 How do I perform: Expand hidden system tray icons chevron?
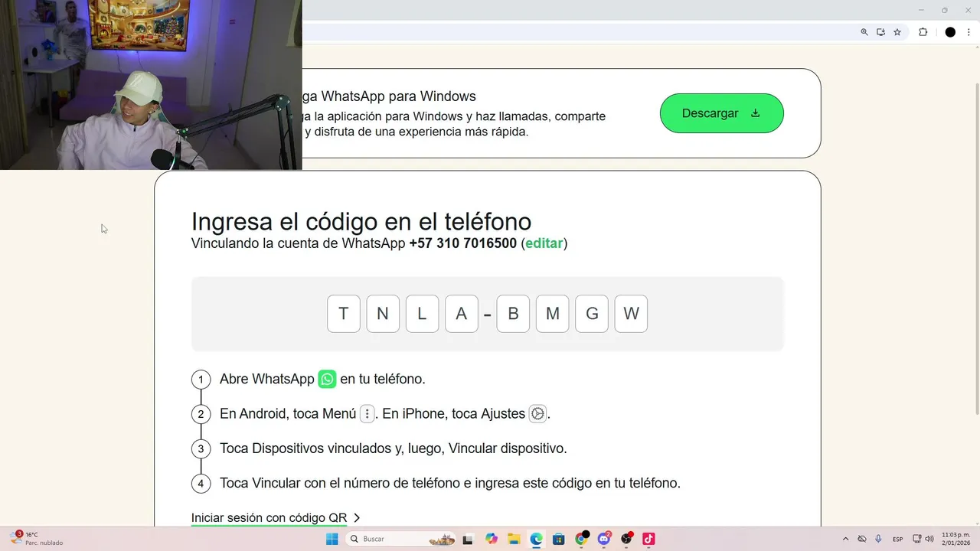pos(845,539)
